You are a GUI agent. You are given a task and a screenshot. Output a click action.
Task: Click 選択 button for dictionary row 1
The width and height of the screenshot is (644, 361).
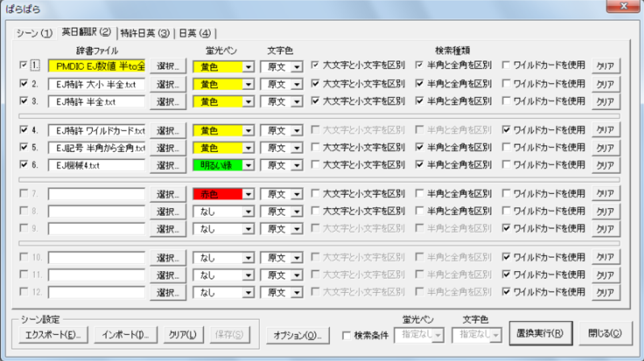167,66
